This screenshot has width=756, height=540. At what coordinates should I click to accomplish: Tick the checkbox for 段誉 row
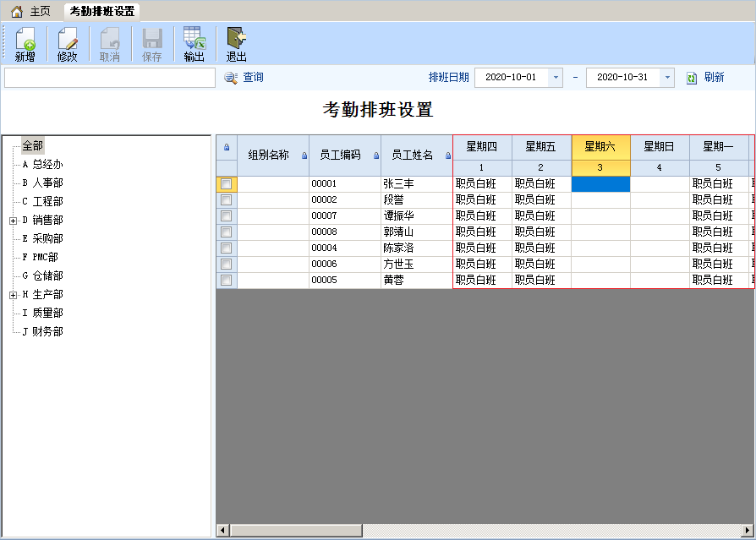tap(226, 200)
